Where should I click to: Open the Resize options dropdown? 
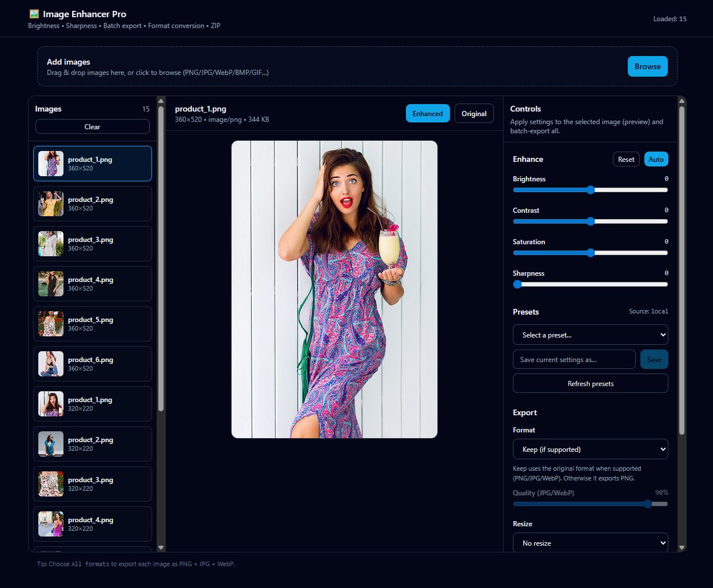pyautogui.click(x=590, y=543)
